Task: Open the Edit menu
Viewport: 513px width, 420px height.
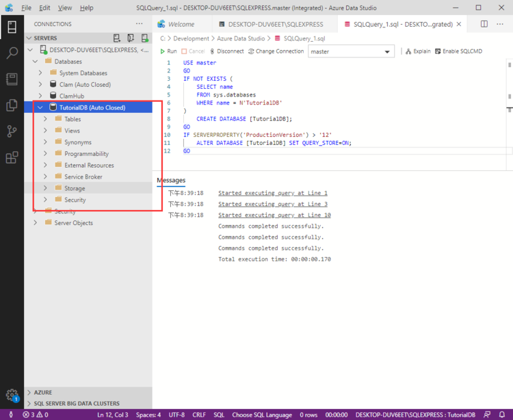Action: click(44, 8)
